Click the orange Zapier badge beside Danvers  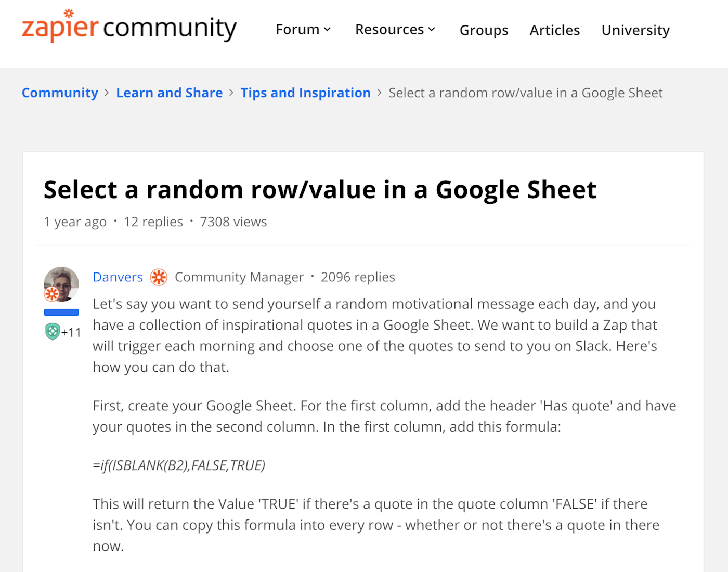click(x=159, y=277)
